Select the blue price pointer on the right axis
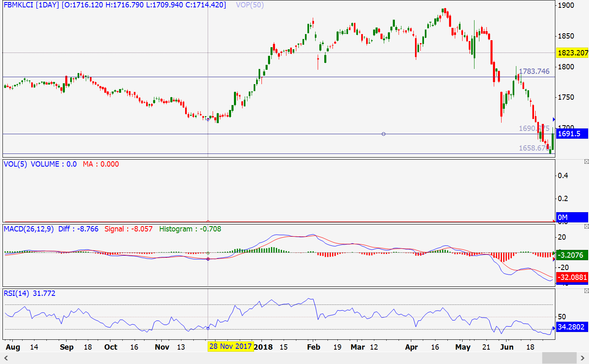 coord(554,119)
